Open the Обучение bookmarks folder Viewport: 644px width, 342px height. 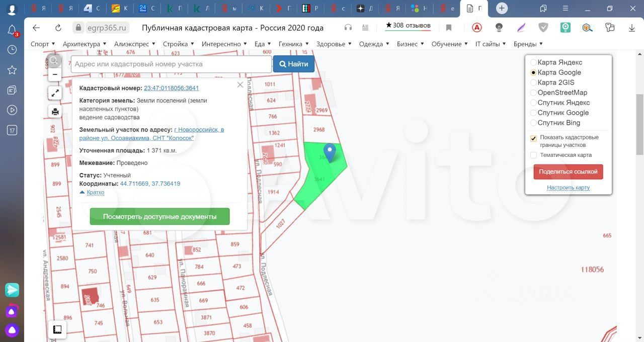point(450,44)
